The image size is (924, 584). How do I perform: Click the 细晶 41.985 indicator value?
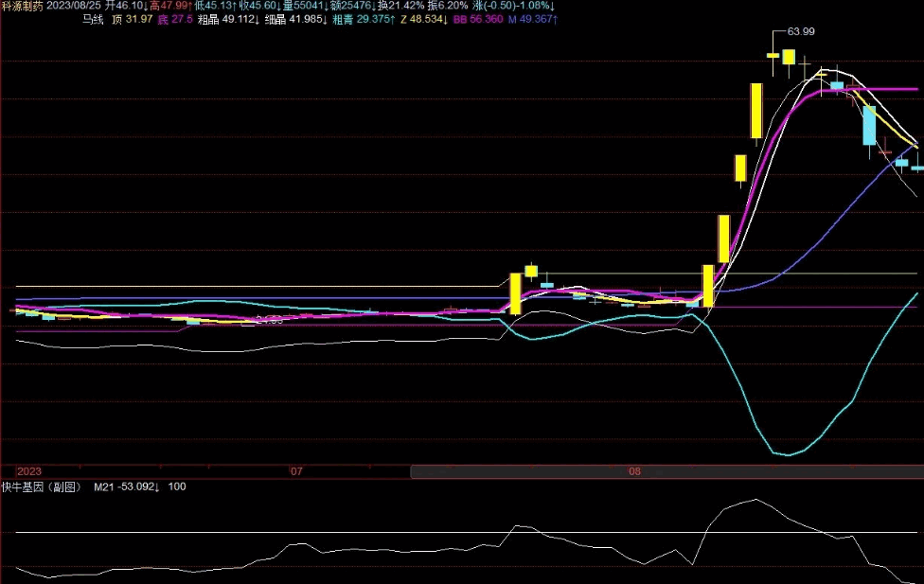[295, 20]
